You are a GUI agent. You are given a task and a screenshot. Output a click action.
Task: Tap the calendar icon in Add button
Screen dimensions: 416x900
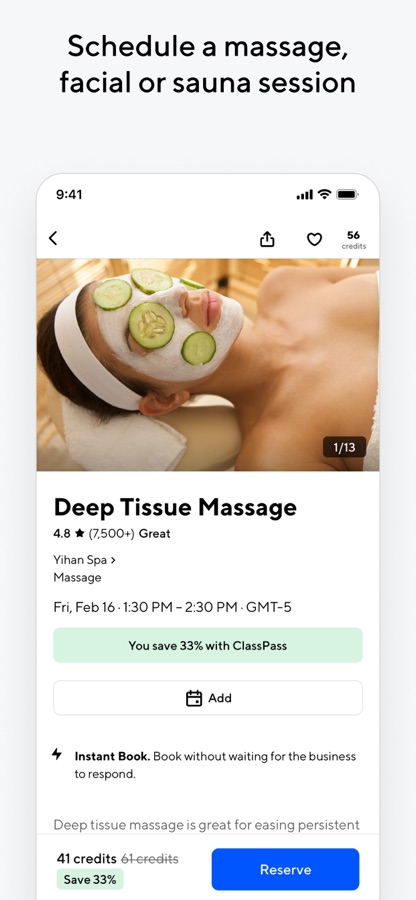tap(194, 698)
